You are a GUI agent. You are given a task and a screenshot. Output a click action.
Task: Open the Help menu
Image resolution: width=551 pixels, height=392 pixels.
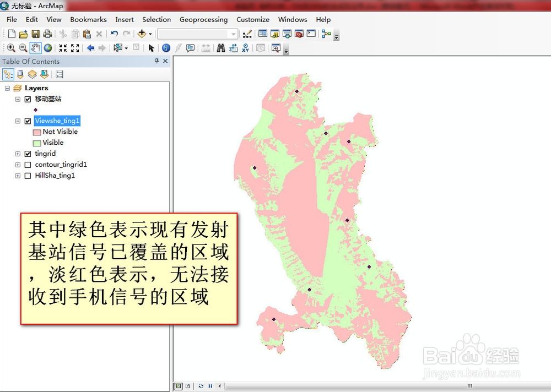(x=323, y=20)
